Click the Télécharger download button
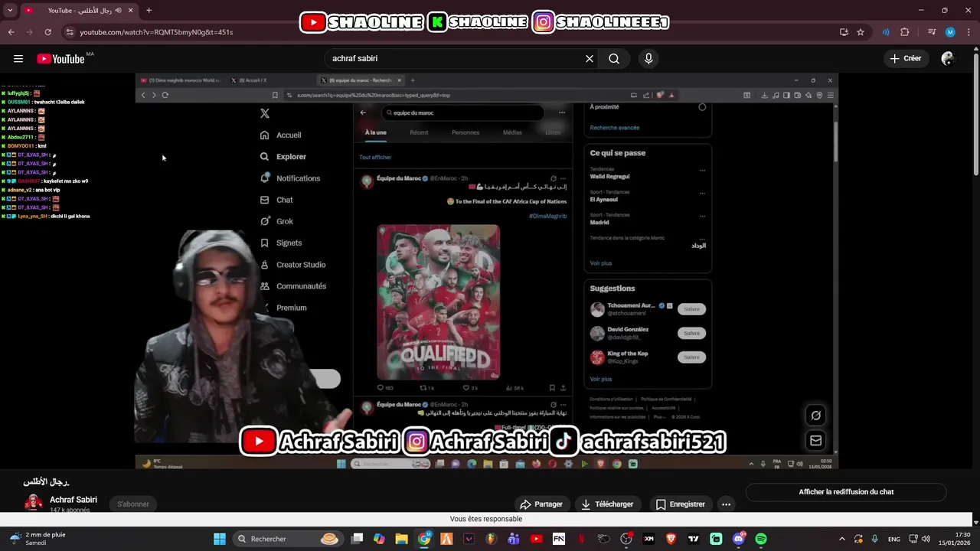980x551 pixels. [x=607, y=504]
